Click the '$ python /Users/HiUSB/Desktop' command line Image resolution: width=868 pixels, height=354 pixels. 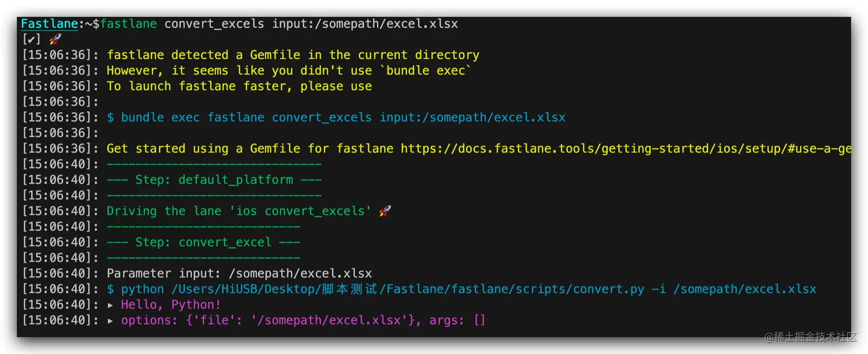462,289
